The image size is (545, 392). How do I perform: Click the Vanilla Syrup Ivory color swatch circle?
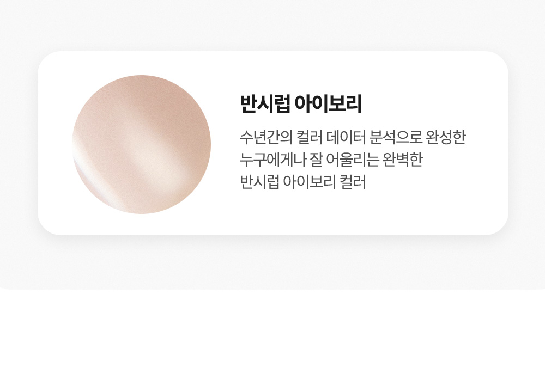pos(142,144)
